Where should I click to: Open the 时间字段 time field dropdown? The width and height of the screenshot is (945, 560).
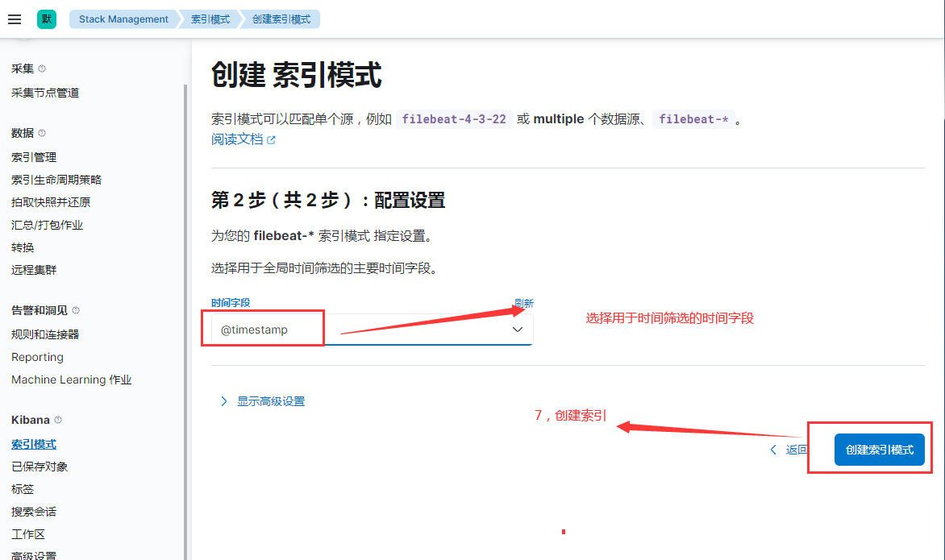coord(517,328)
